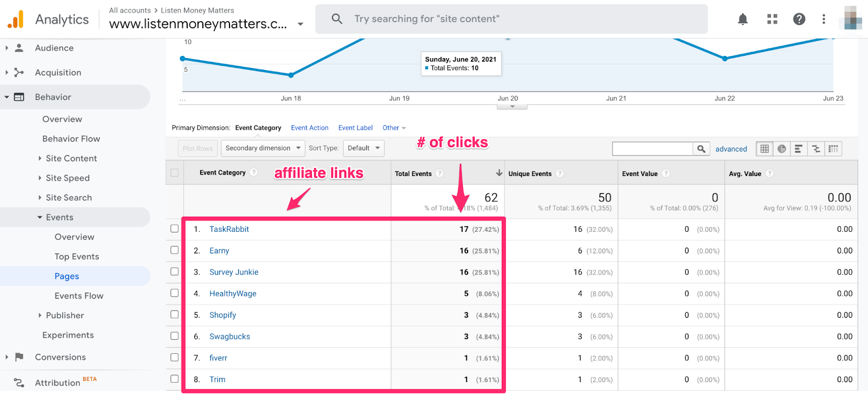Switch to Performance bar view icon
This screenshot has height=406, width=868.
799,149
